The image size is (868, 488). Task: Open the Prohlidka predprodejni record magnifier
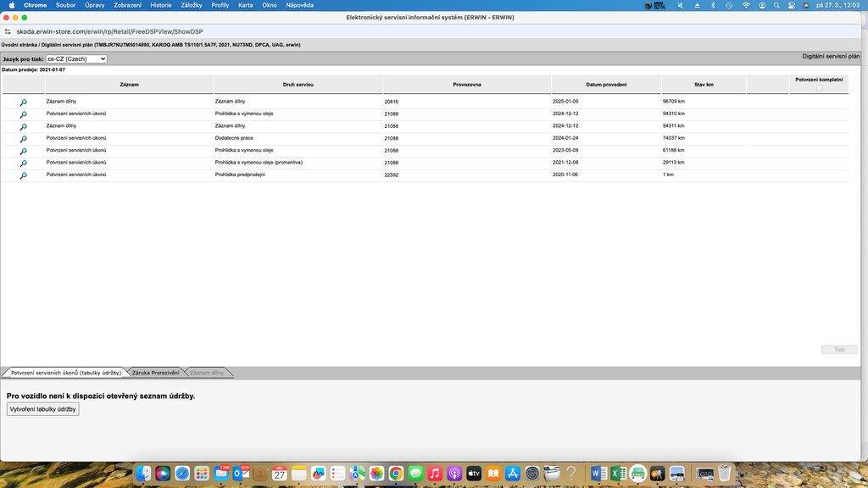[23, 175]
